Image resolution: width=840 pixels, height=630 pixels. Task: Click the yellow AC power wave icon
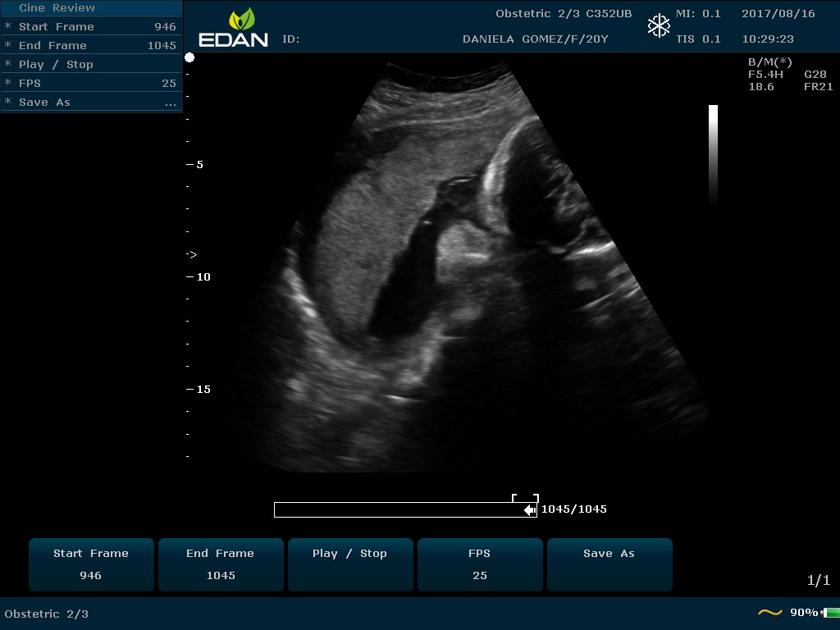[x=769, y=613]
